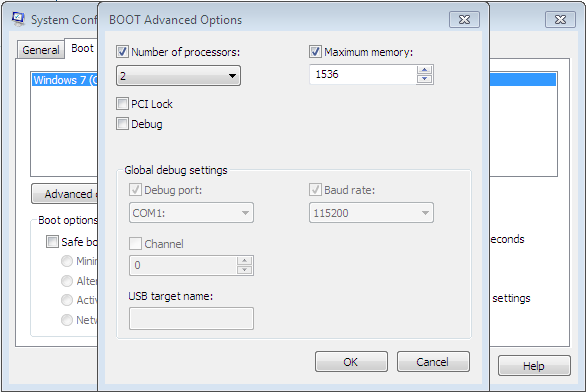Click Maximum memory spinner up arrow
The height and width of the screenshot is (392, 586).
[424, 70]
